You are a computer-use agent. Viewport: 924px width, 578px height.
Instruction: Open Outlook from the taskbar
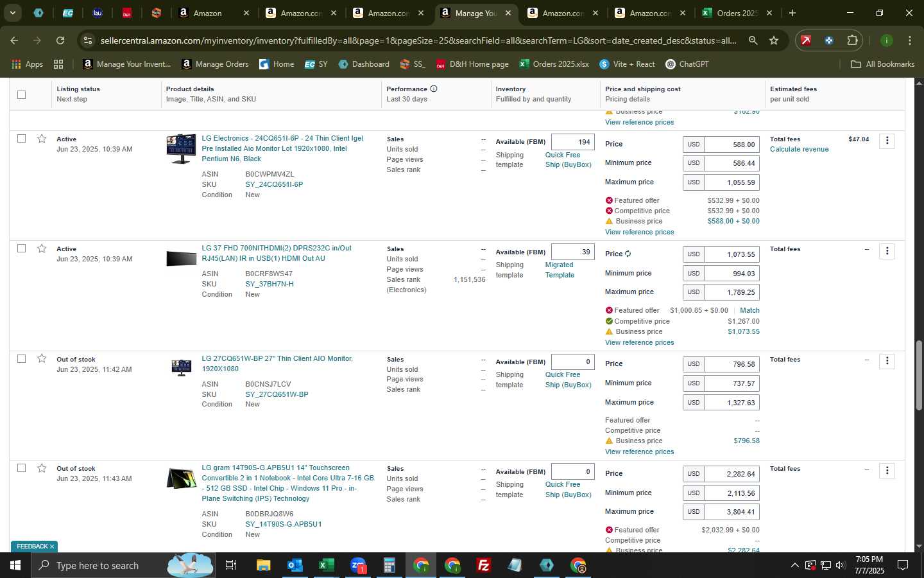point(295,565)
